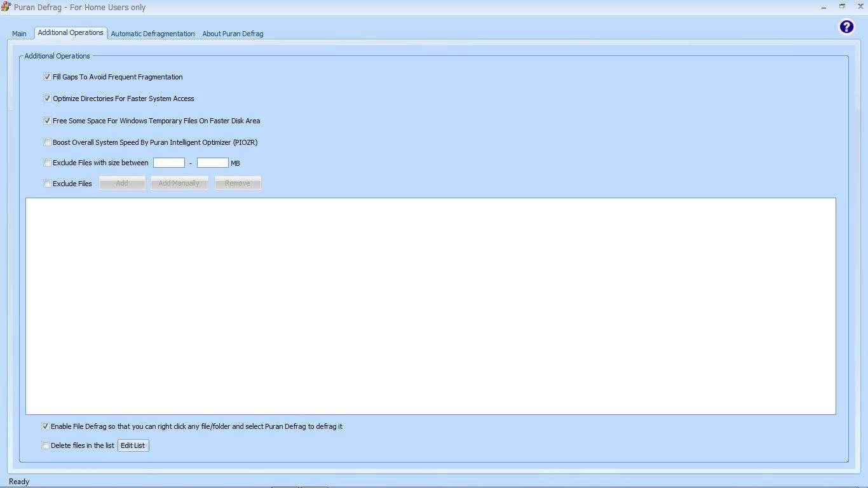Minimize the Puran Defrag window
Image resolution: width=868 pixels, height=488 pixels.
(824, 6)
